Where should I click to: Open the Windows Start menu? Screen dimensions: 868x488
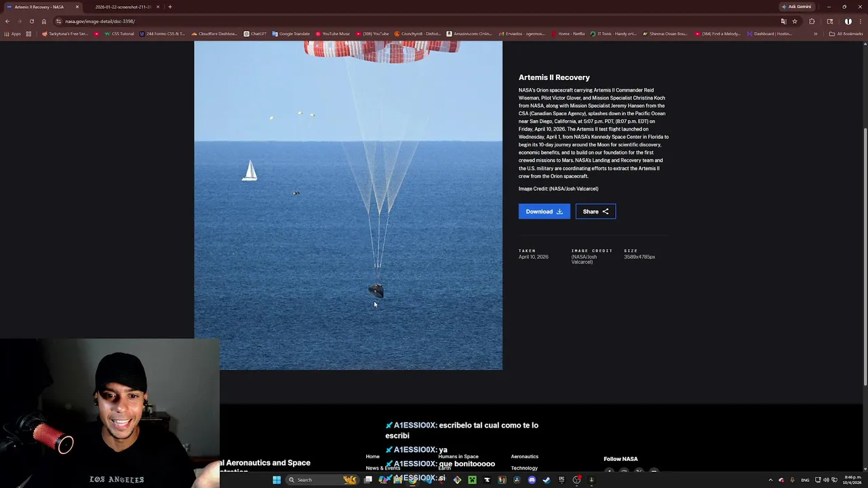[277, 480]
